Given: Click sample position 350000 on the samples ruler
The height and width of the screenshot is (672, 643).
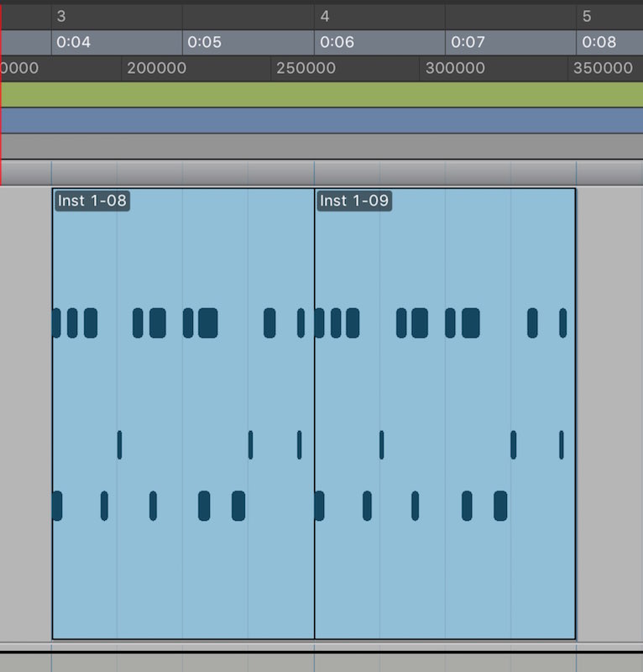Looking at the screenshot, I should (604, 68).
